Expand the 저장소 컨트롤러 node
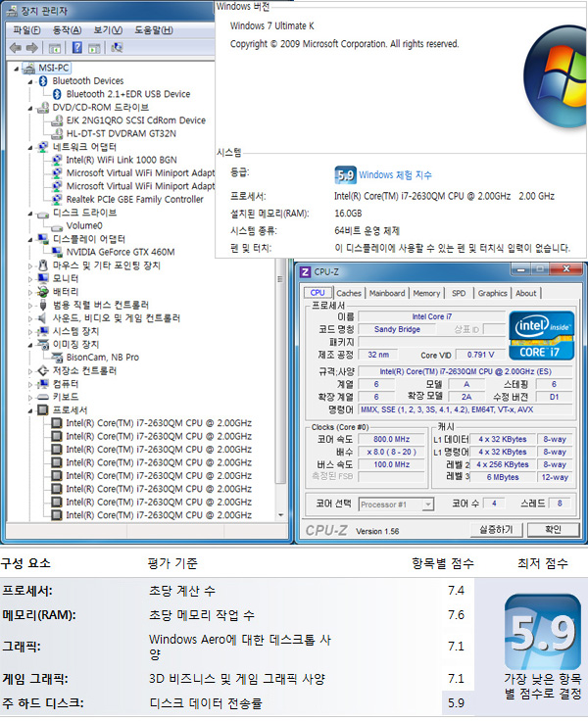 pos(30,371)
